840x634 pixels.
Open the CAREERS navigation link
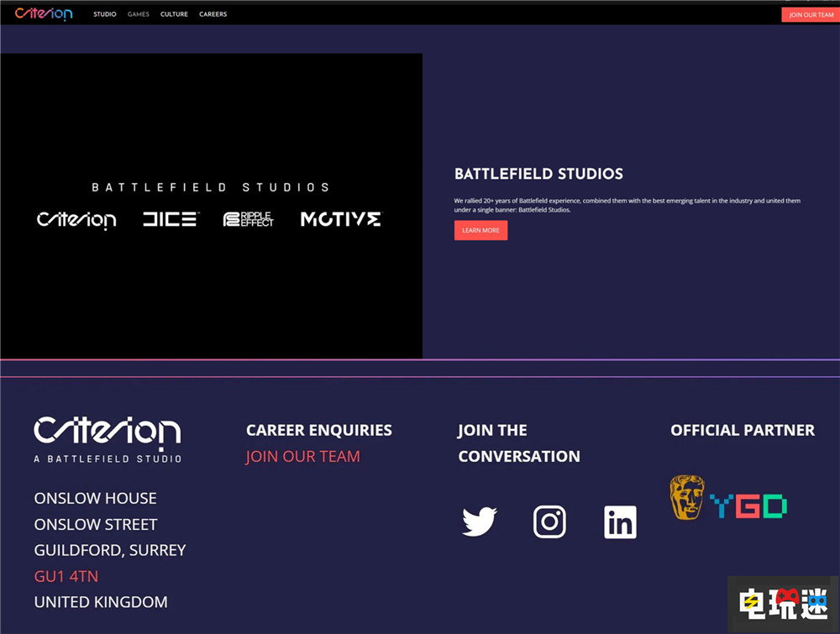pyautogui.click(x=213, y=14)
